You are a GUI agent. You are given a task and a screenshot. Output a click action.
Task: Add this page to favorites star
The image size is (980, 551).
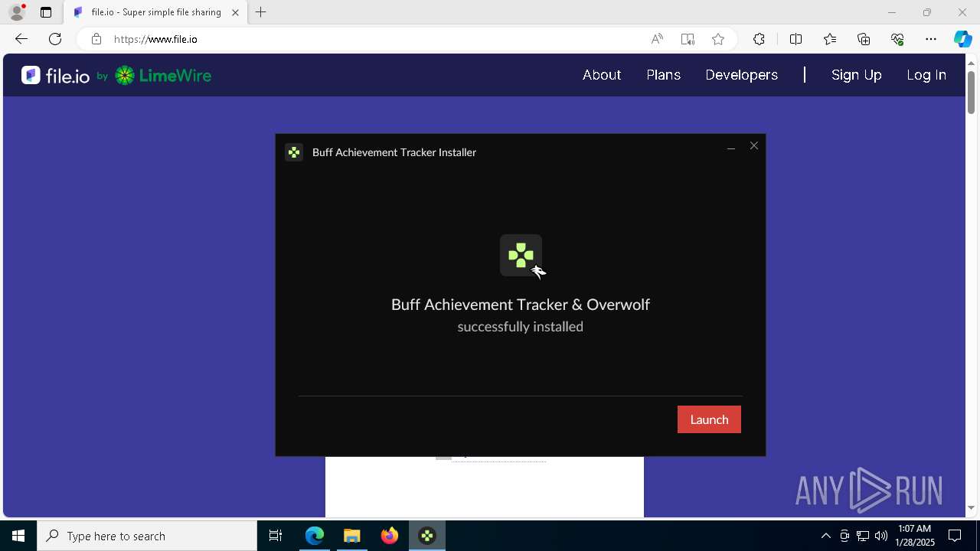(718, 39)
